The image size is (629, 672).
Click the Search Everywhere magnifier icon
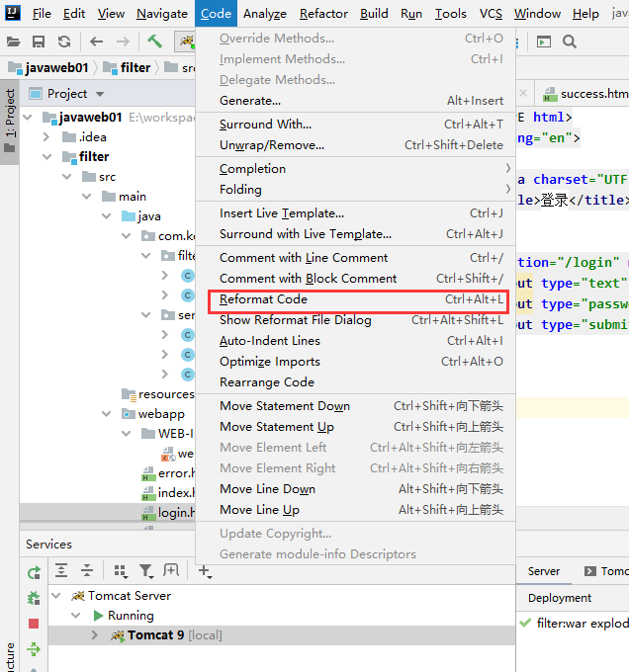(570, 42)
